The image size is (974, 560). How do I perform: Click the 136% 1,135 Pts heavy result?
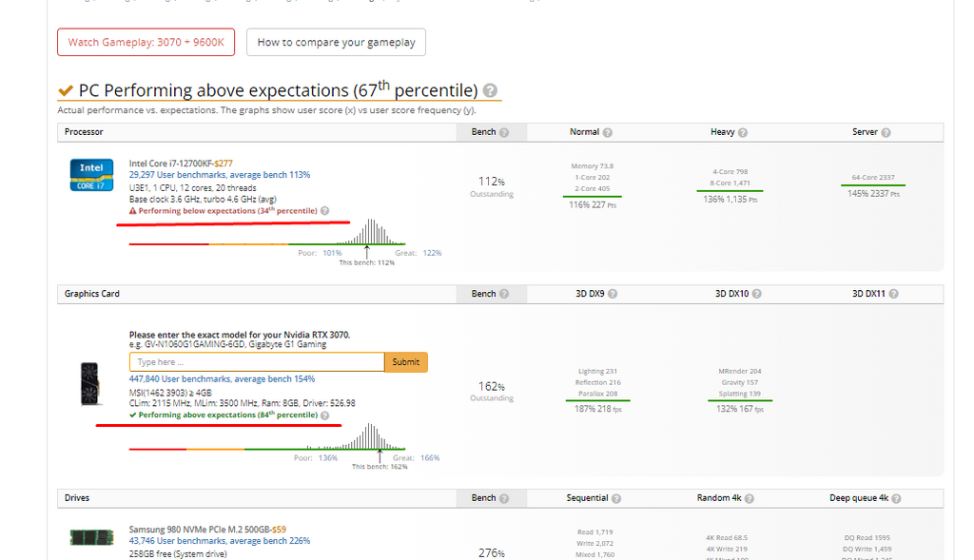[730, 200]
